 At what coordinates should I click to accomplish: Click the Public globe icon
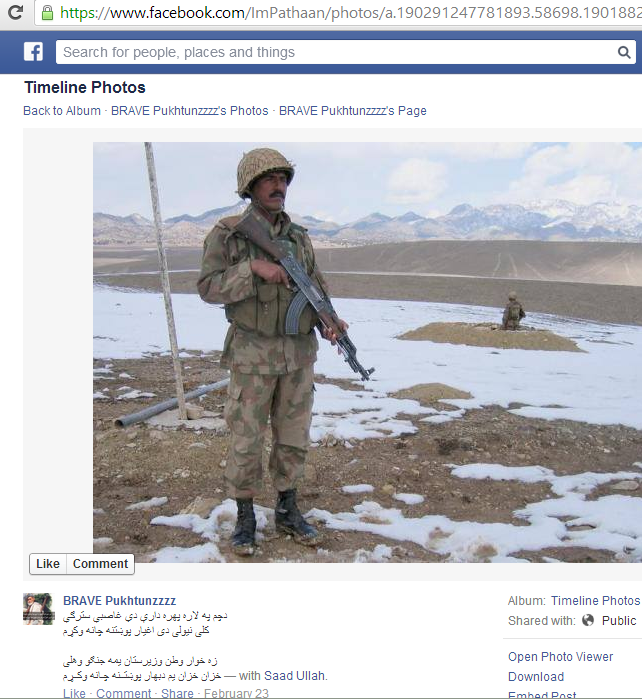[588, 620]
